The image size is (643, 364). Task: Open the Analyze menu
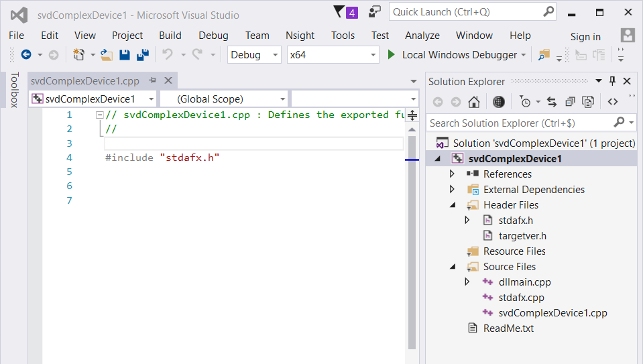422,36
